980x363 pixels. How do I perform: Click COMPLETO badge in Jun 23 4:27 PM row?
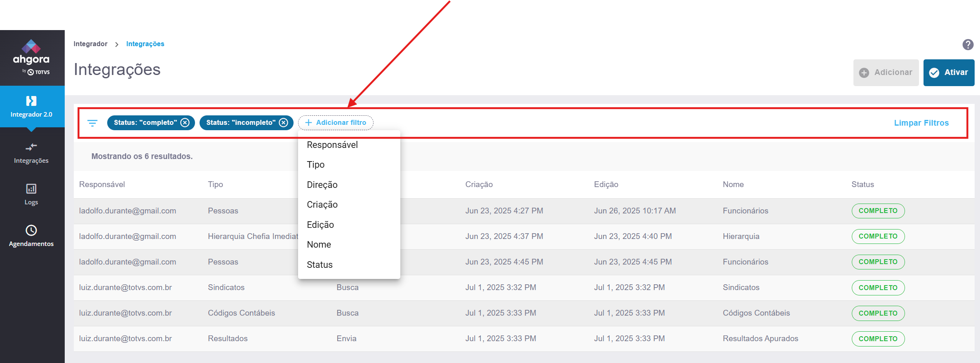click(x=878, y=211)
